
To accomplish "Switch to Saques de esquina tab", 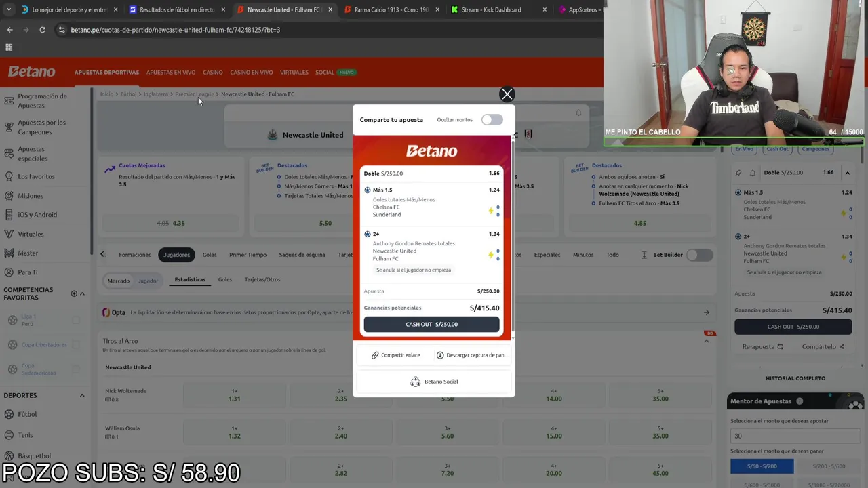I will [x=302, y=255].
